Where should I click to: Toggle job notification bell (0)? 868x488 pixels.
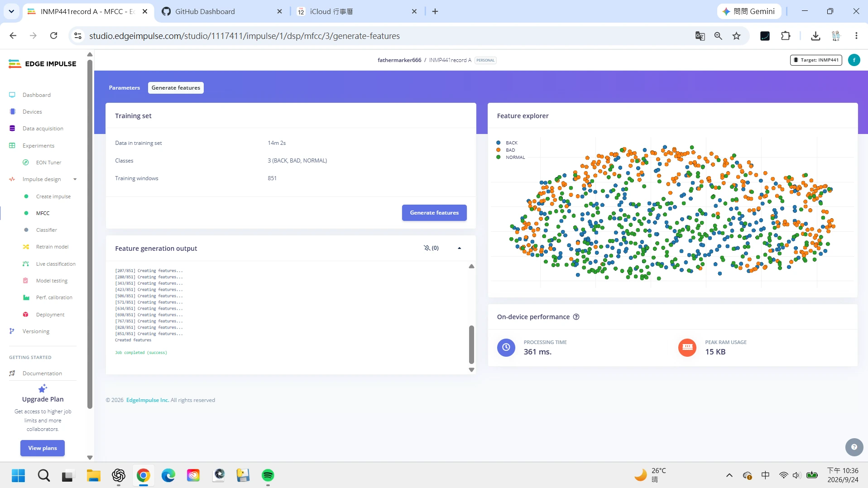pos(431,248)
